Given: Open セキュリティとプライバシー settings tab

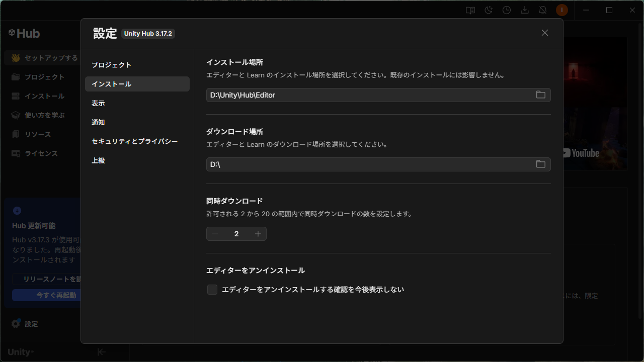Looking at the screenshot, I should point(134,141).
